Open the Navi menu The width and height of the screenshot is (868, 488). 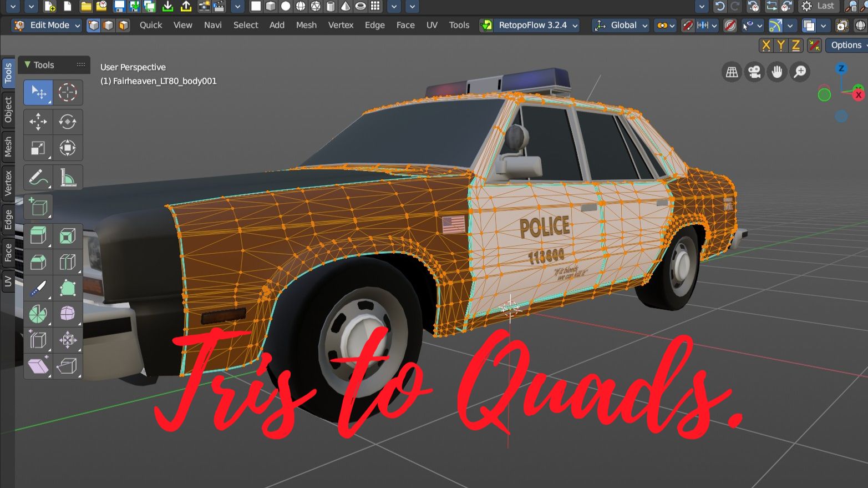[x=213, y=26]
